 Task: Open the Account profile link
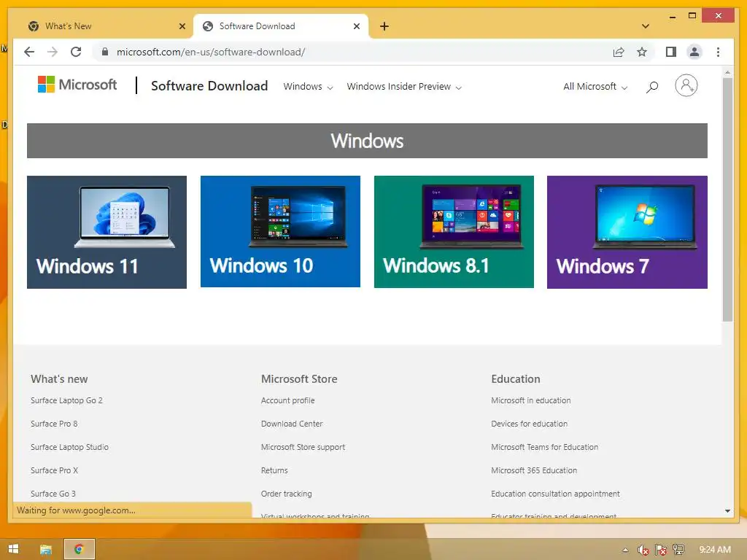coord(287,400)
